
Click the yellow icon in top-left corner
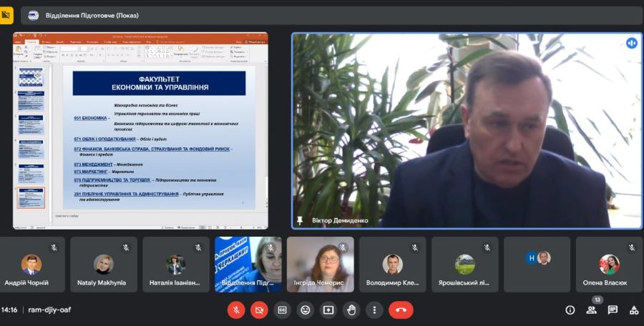pos(6,14)
